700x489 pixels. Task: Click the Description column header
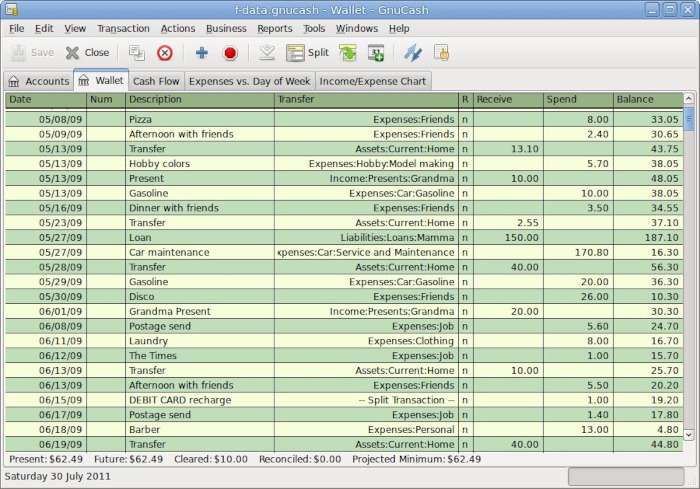[200, 100]
